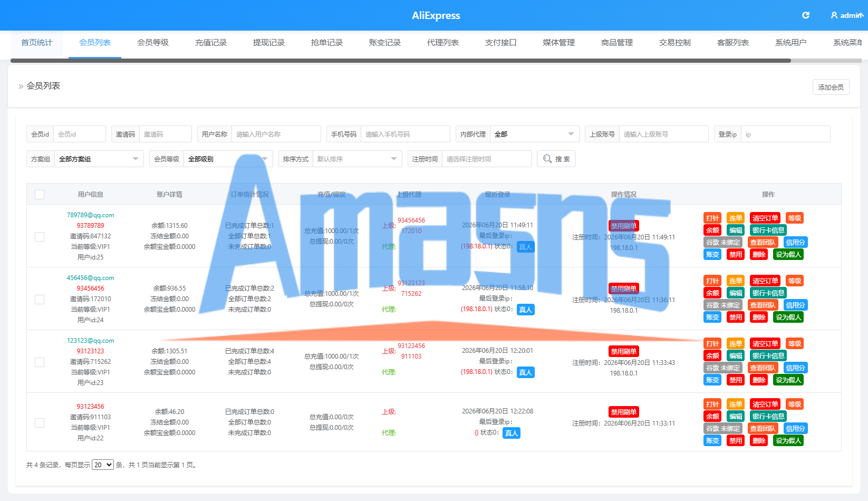
Task: Open the 会员等级 dropdown
Action: [x=228, y=159]
